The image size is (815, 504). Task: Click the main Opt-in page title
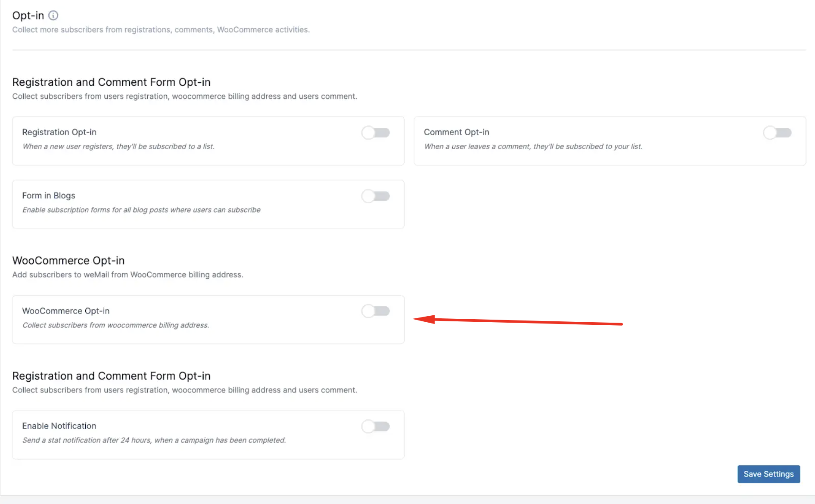pos(28,16)
